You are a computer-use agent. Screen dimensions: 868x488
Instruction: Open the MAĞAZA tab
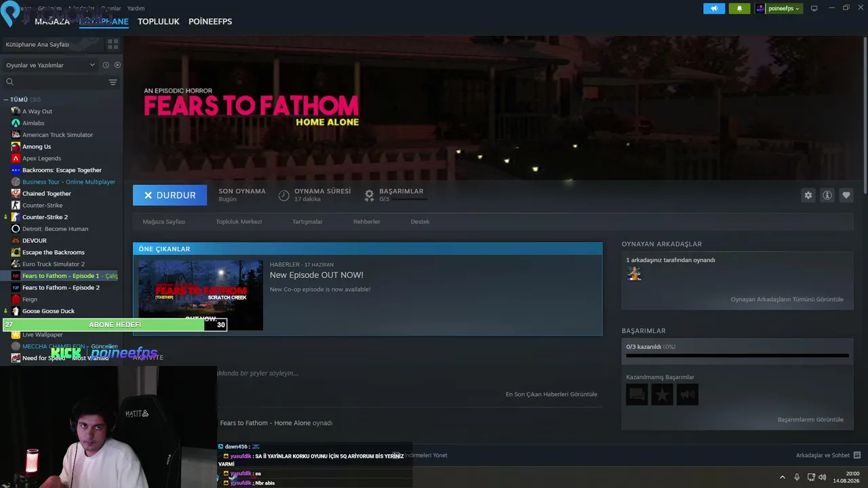click(52, 22)
